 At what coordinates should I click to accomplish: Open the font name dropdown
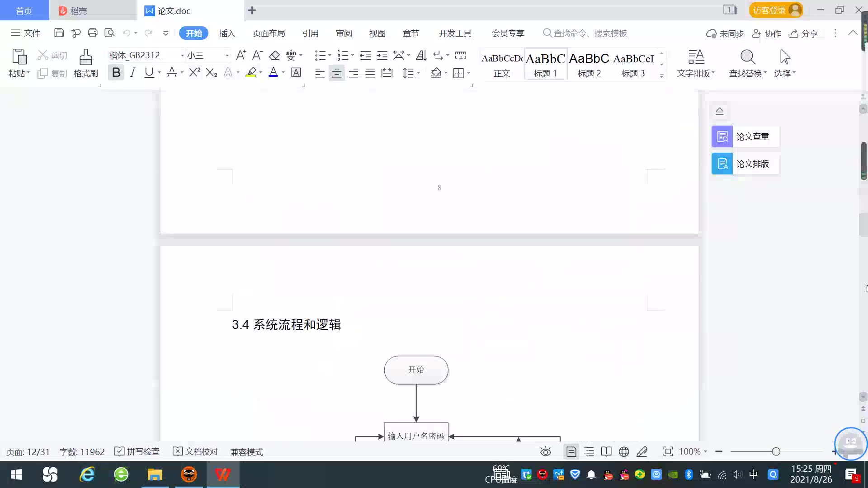(182, 55)
